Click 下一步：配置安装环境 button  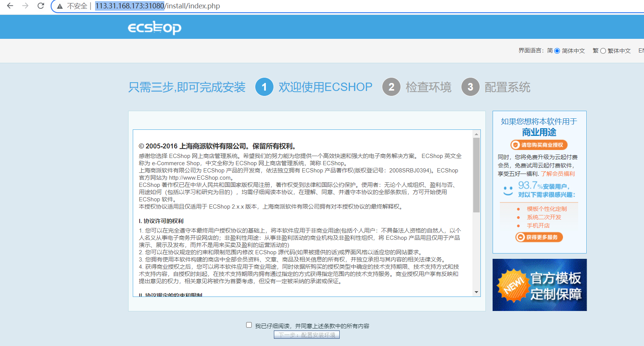click(307, 335)
